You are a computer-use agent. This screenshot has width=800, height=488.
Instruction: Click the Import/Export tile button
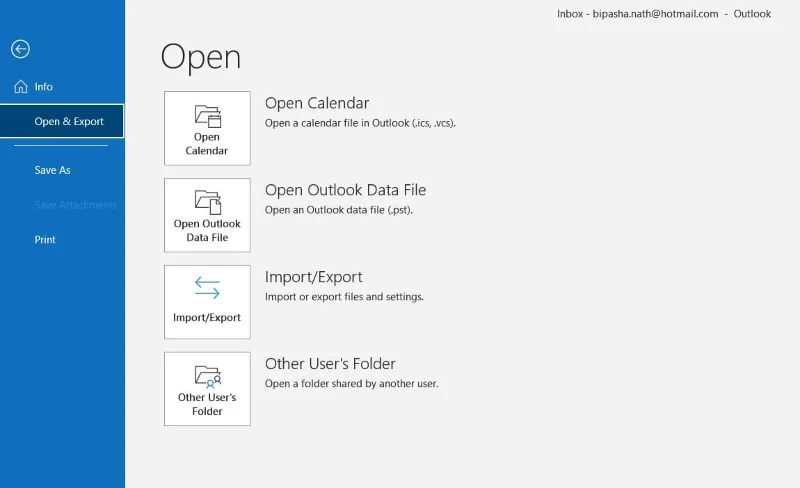click(207, 302)
